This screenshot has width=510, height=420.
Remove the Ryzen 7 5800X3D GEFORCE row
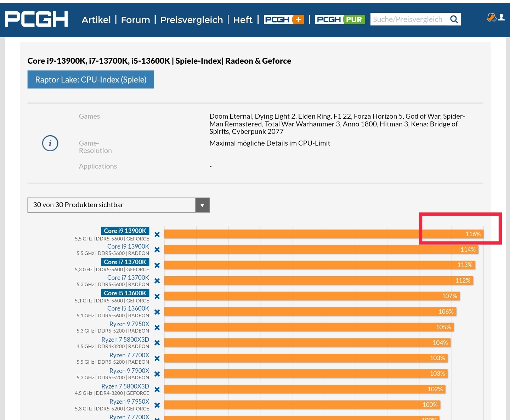pyautogui.click(x=157, y=390)
